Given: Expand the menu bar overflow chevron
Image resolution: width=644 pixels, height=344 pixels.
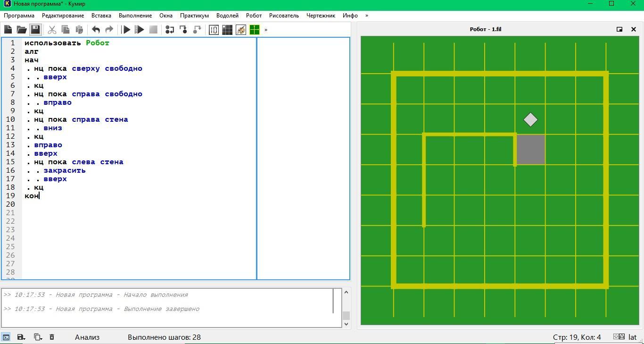Looking at the screenshot, I should [367, 16].
